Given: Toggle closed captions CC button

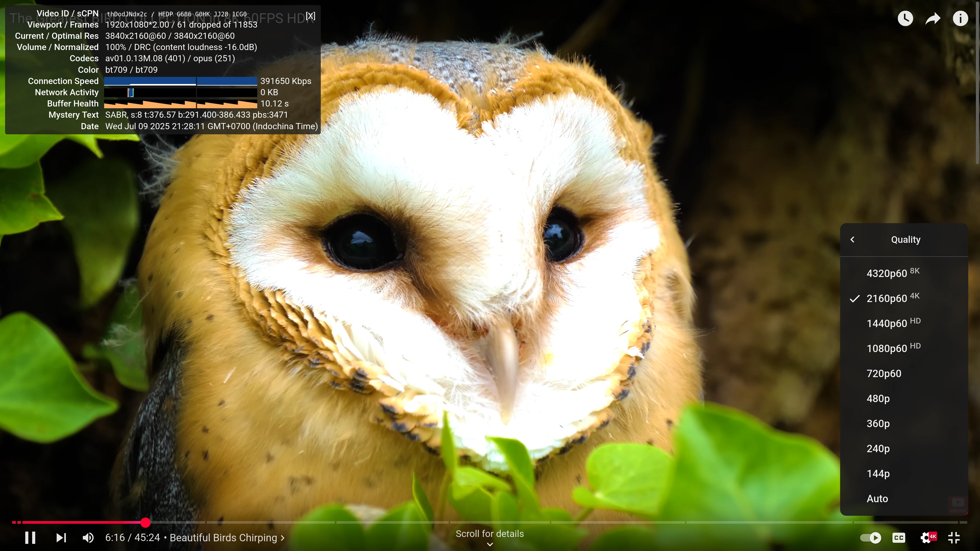Looking at the screenshot, I should (x=899, y=537).
